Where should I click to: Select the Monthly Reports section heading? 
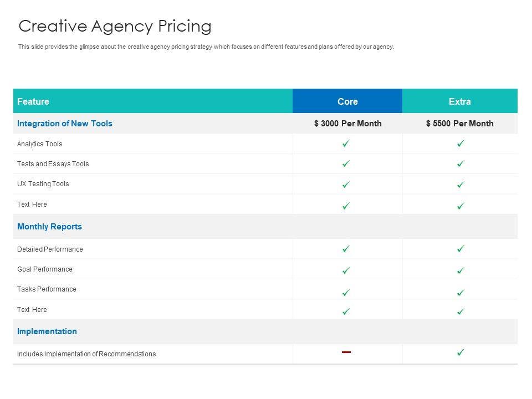tap(50, 227)
